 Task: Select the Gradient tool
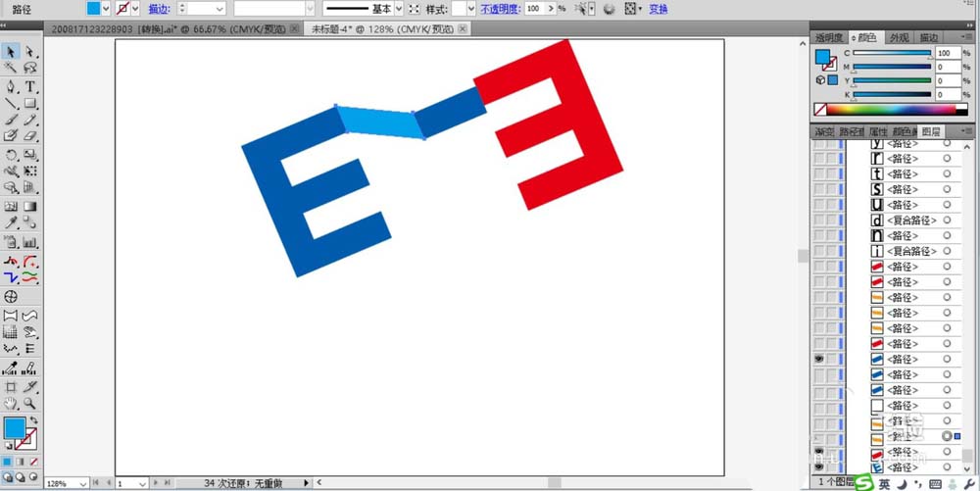[x=29, y=206]
